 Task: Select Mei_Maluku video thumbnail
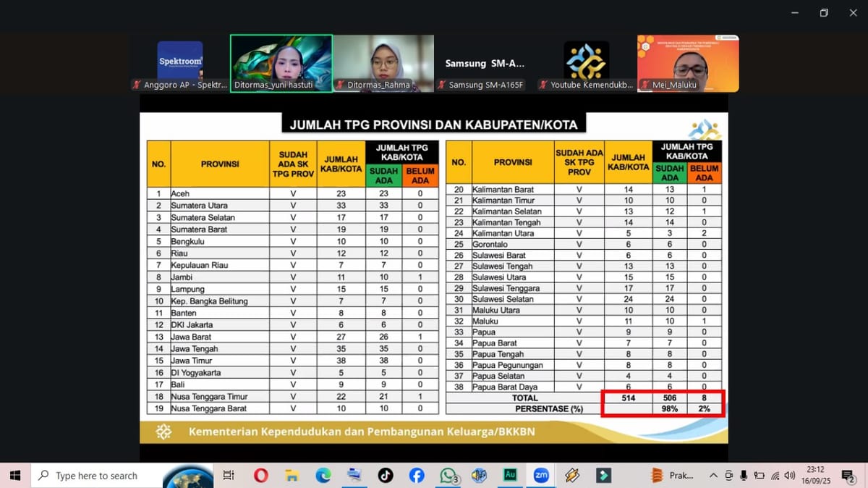click(x=689, y=63)
